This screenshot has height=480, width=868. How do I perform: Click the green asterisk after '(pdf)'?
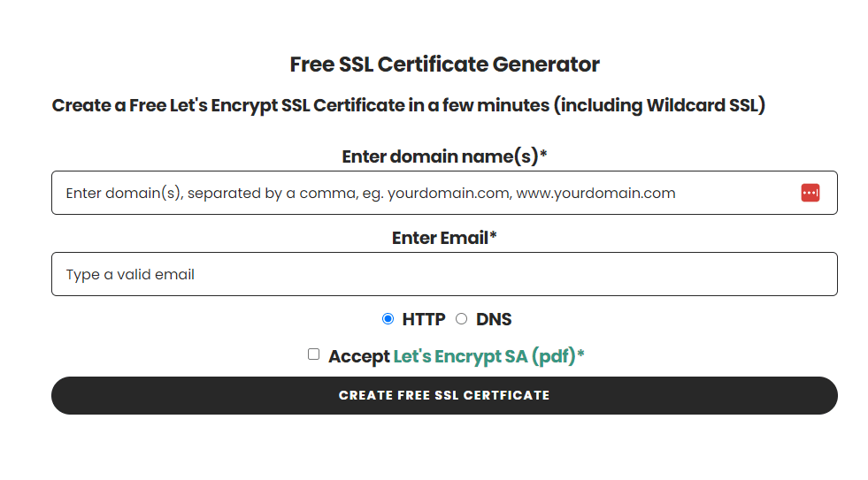(580, 354)
